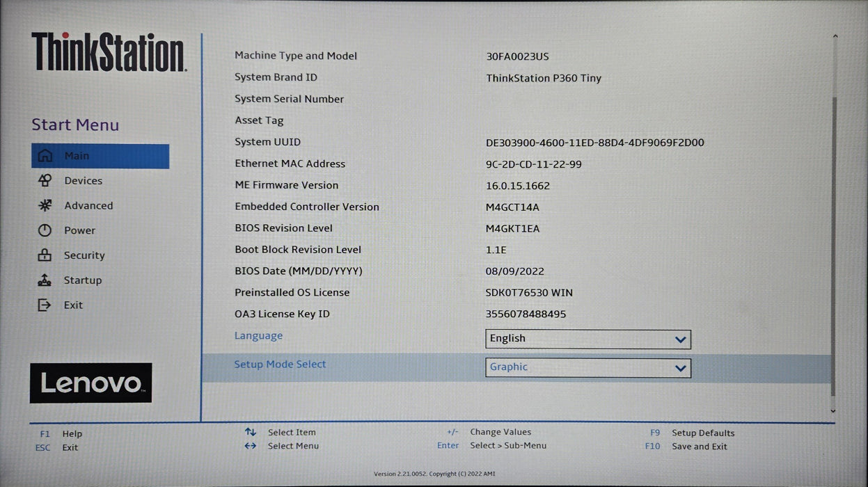Click the BIOS Date (MM/DD/YYYY) label
The width and height of the screenshot is (868, 487).
pos(299,271)
